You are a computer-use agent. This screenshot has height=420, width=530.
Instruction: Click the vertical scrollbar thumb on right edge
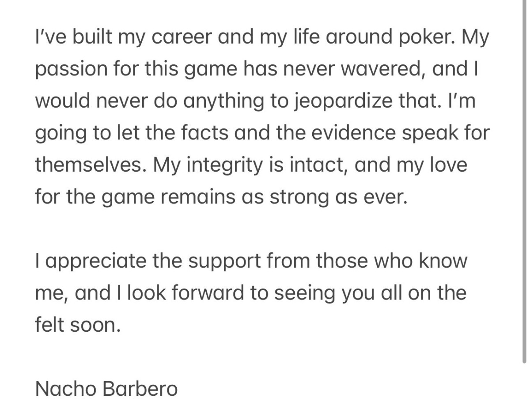524,181
